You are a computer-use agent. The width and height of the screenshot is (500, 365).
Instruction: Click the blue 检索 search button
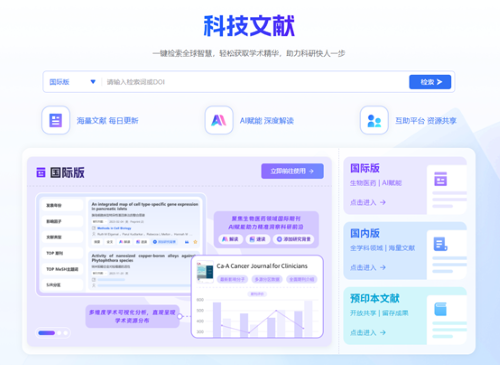(430, 82)
